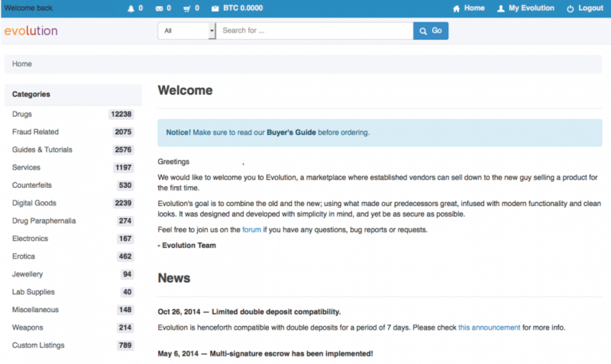Open the evolution logo link

[31, 31]
